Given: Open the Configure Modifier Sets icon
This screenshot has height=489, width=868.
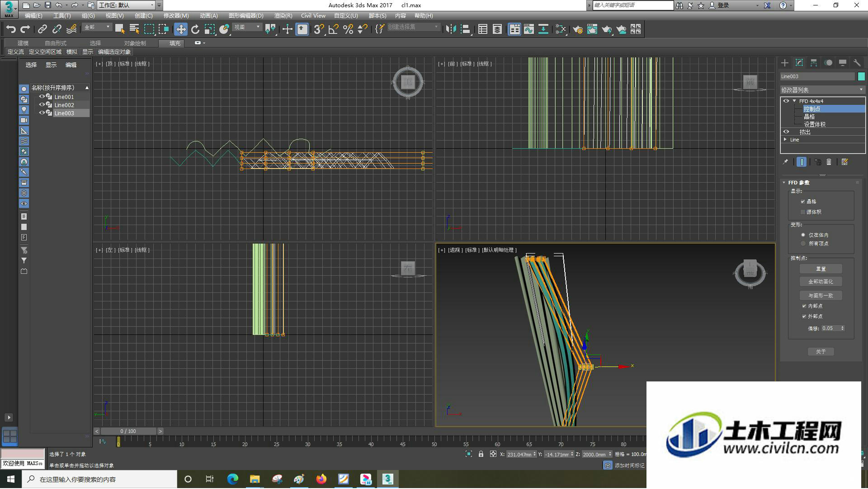Looking at the screenshot, I should coord(844,162).
